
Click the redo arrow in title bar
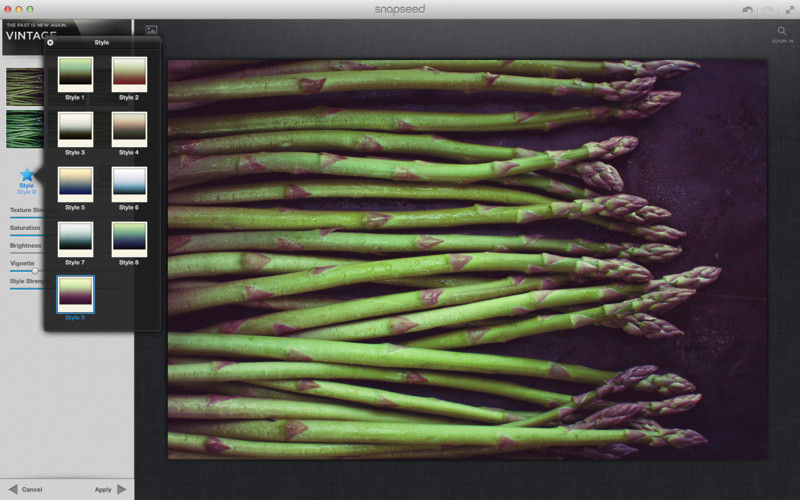pyautogui.click(x=768, y=10)
